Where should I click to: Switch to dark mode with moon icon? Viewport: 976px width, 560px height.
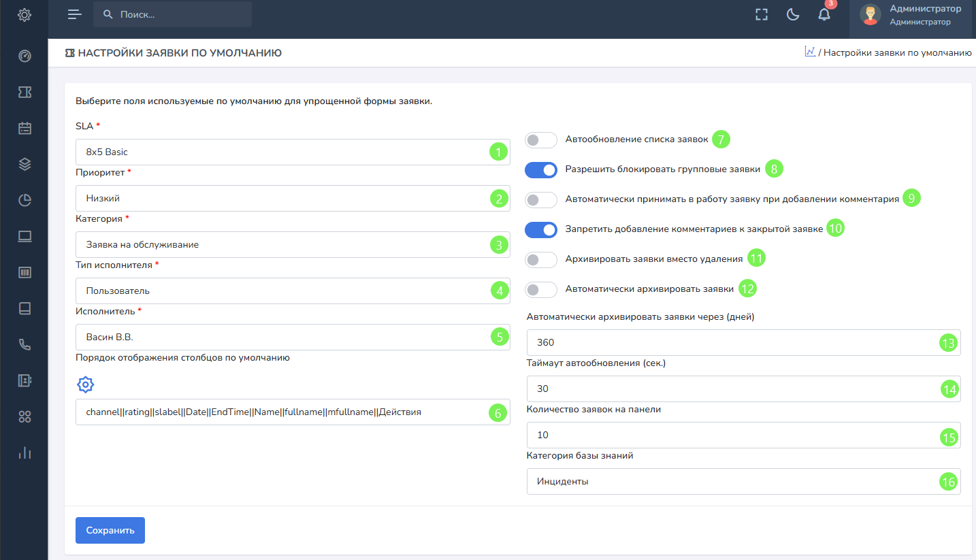(793, 15)
